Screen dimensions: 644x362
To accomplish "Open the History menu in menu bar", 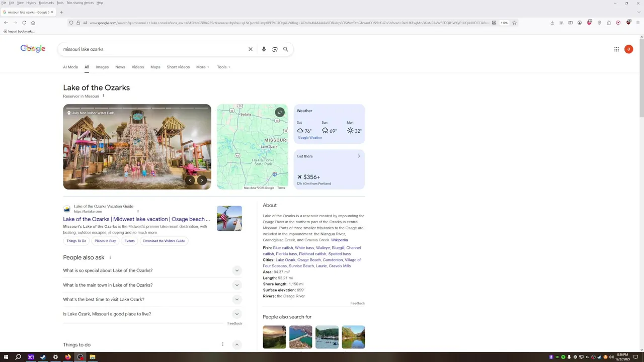I will [x=31, y=3].
